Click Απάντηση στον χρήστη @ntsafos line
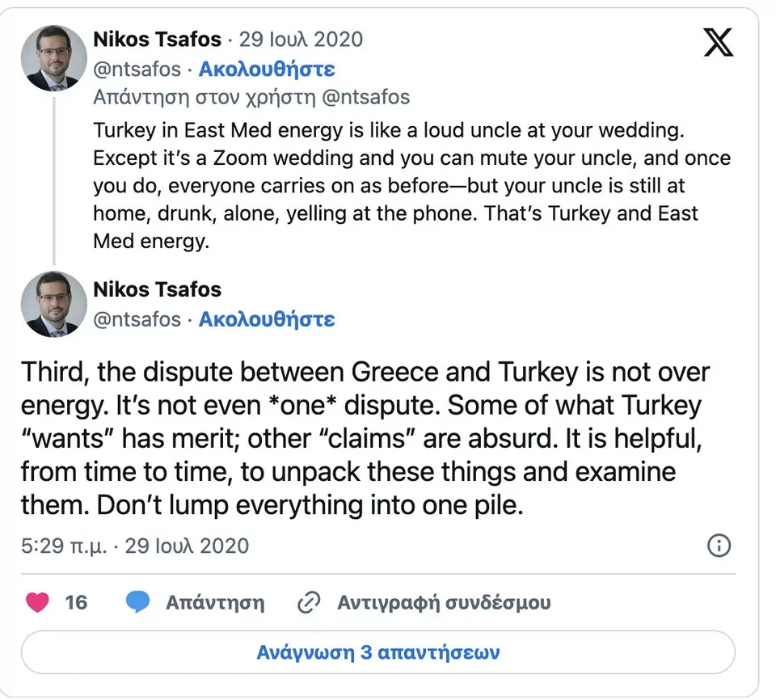This screenshot has height=700, width=776. tap(251, 98)
